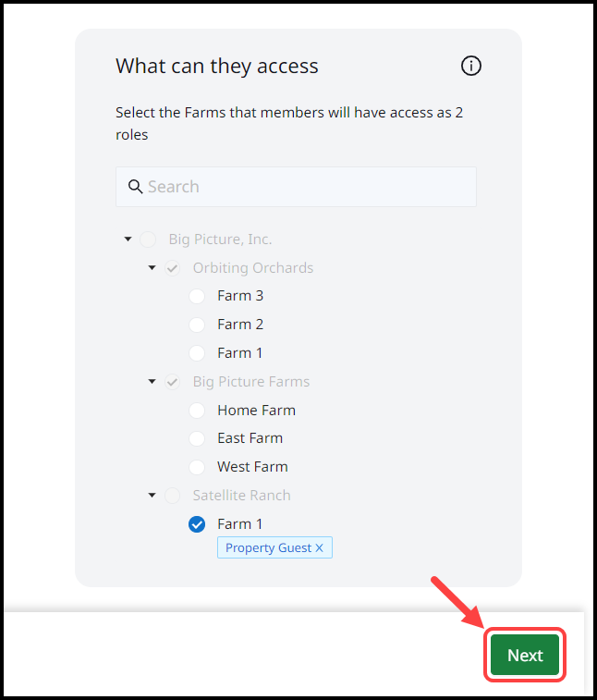This screenshot has height=700, width=597.
Task: Collapse the Satellite Ranch group
Action: pos(152,496)
